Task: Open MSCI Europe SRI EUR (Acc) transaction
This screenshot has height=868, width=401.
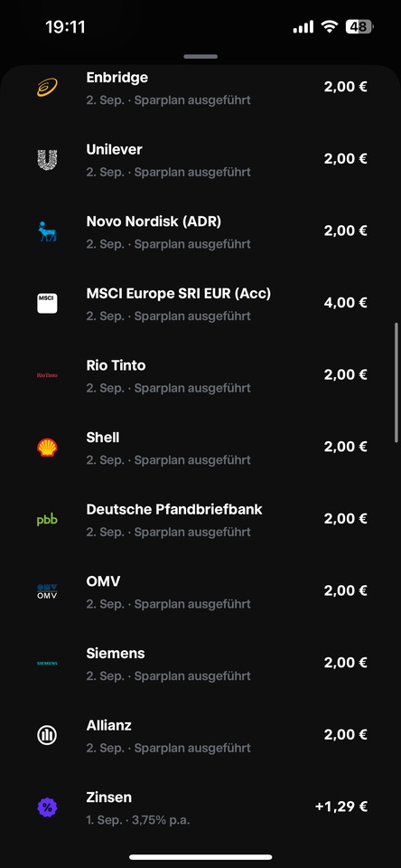Action: [200, 304]
